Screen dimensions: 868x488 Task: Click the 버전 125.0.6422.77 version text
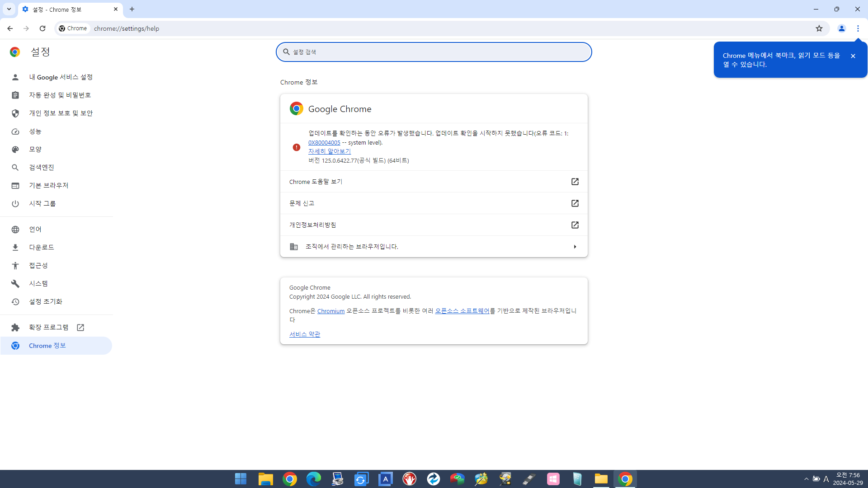pyautogui.click(x=359, y=161)
